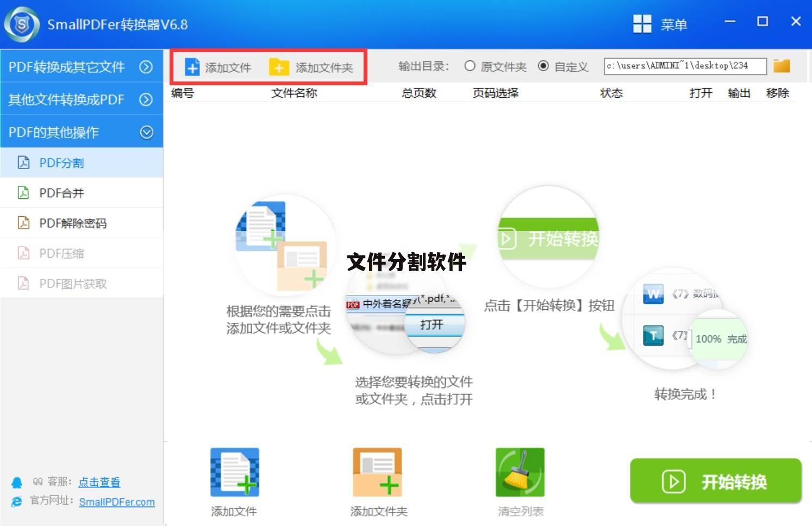Click the 输出 column header

tap(739, 93)
